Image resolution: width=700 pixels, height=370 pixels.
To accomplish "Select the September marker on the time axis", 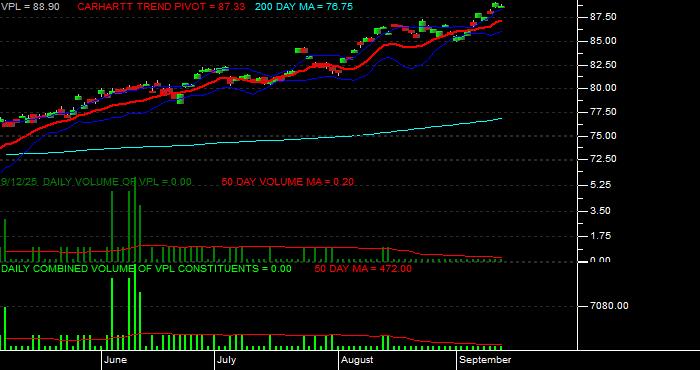I will (485, 360).
